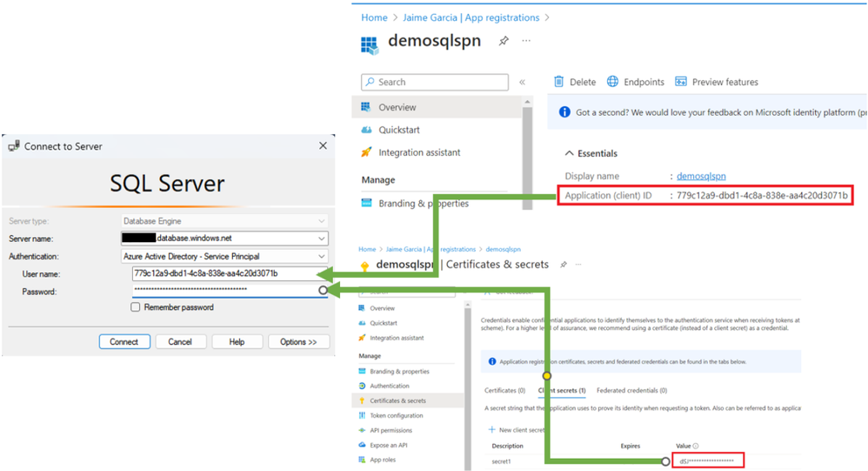Click the Branding & properties icon in upper sidebar
The image size is (868, 471).
366,203
